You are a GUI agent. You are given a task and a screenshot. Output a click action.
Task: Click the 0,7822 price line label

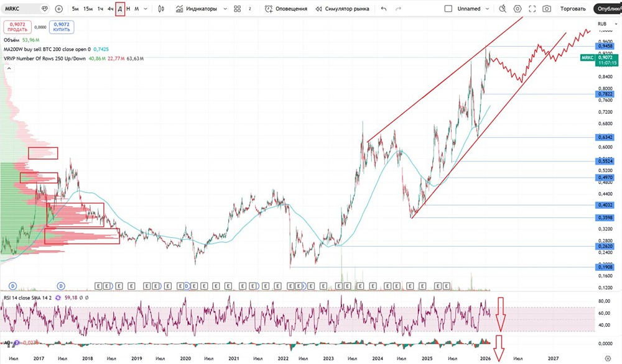click(x=605, y=94)
